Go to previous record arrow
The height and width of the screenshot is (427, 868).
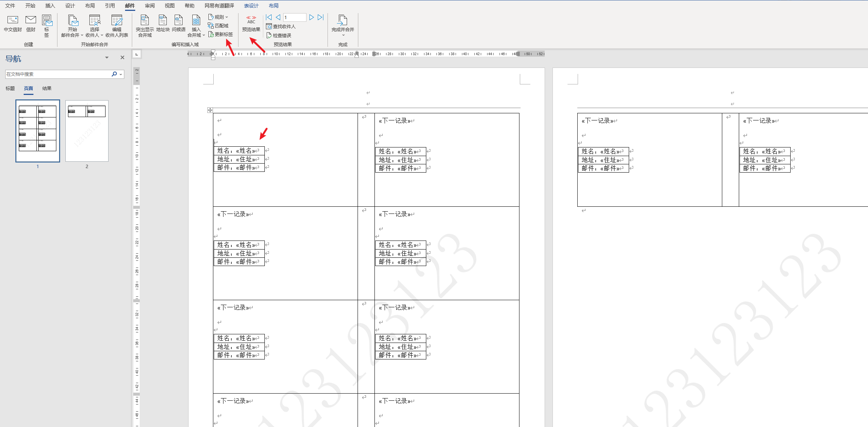[278, 17]
